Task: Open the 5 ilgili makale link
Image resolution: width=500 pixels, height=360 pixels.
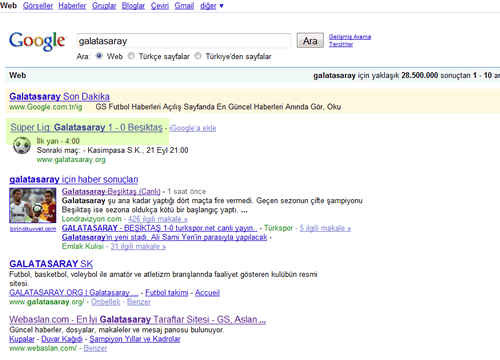Action: (325, 228)
